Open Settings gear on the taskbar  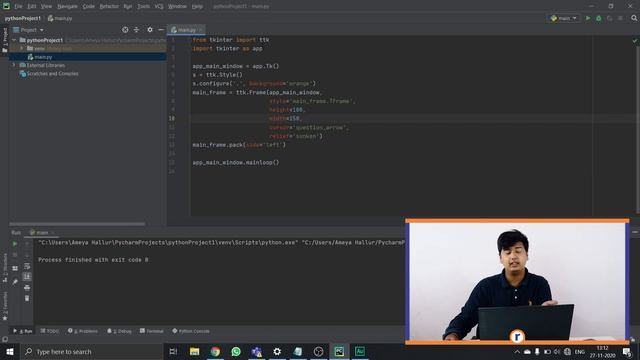point(277,351)
